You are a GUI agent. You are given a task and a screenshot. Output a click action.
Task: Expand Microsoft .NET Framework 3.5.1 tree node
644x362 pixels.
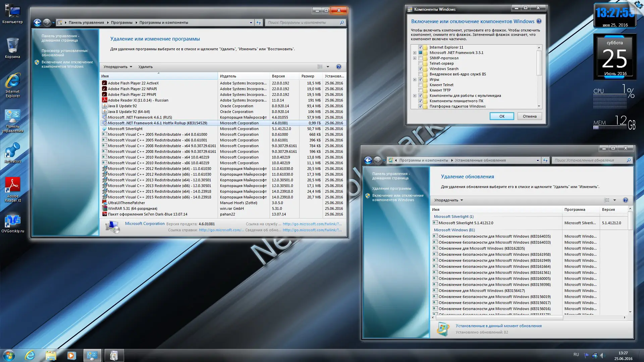(415, 53)
